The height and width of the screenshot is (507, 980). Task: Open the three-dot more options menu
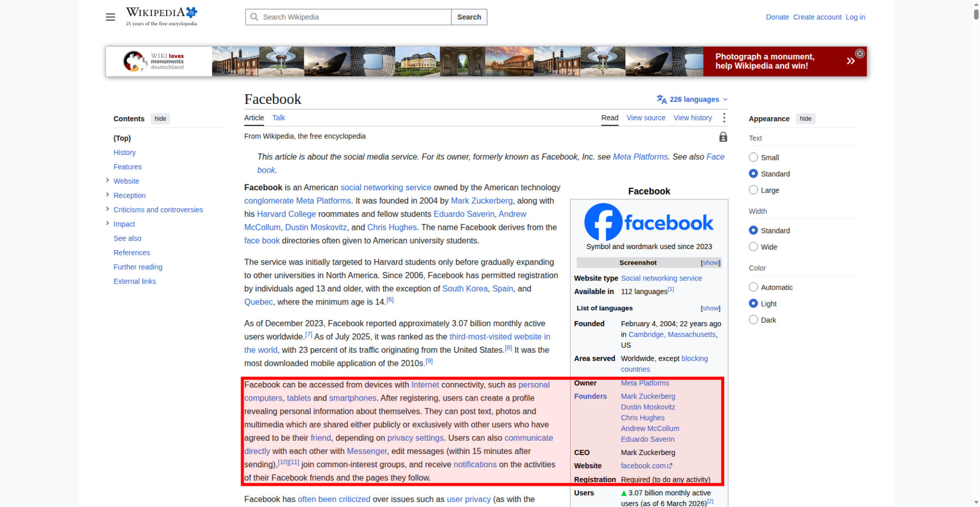pos(724,118)
